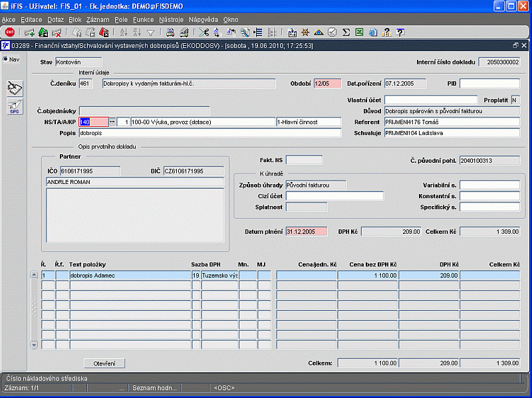This screenshot has height=398, width=532.
Task: Click the Popis field containing dobropis
Action: point(210,133)
